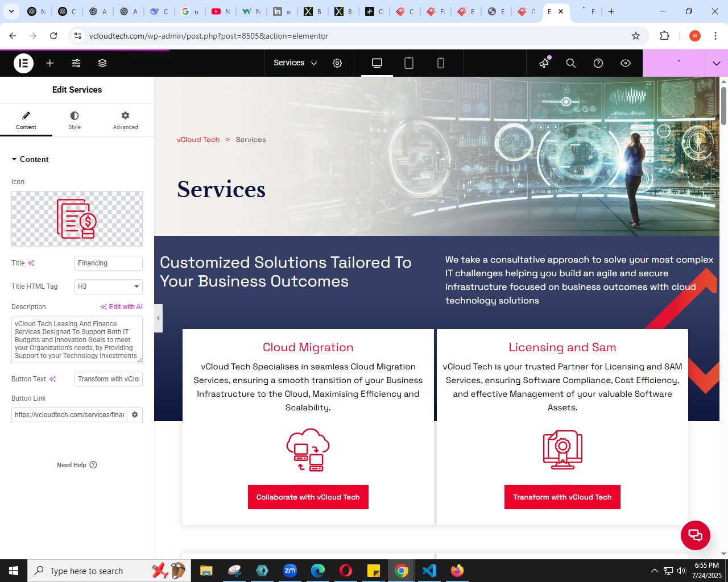This screenshot has width=728, height=582.
Task: Open Chrome three-dot menu
Action: coord(715,36)
